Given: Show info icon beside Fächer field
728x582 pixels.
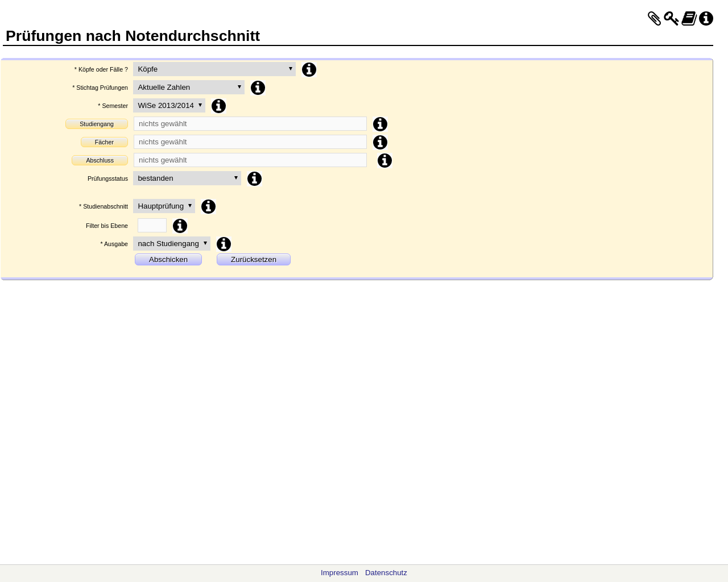Looking at the screenshot, I should click(x=380, y=142).
